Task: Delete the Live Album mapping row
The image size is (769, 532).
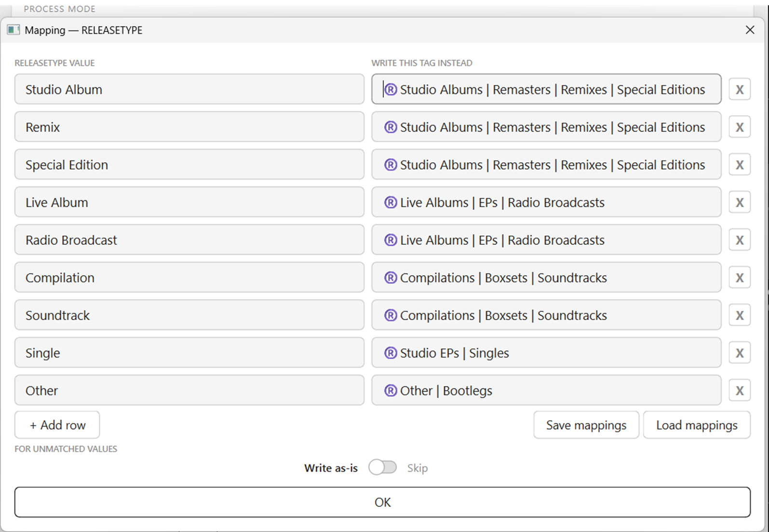Action: coord(739,202)
